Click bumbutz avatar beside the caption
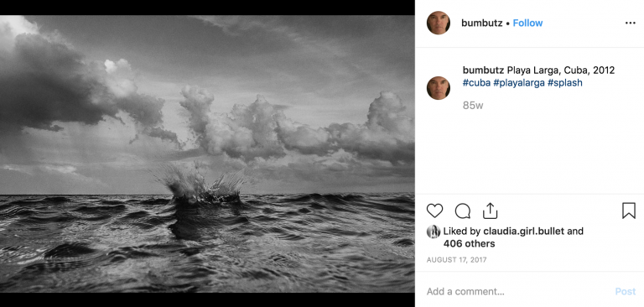644x307 pixels. point(439,88)
